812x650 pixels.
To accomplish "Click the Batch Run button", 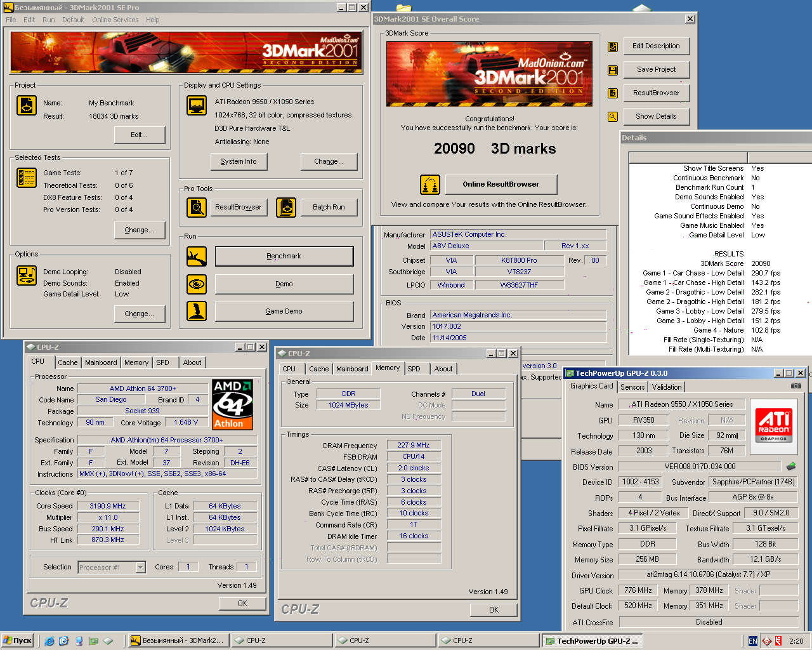I will click(x=329, y=207).
